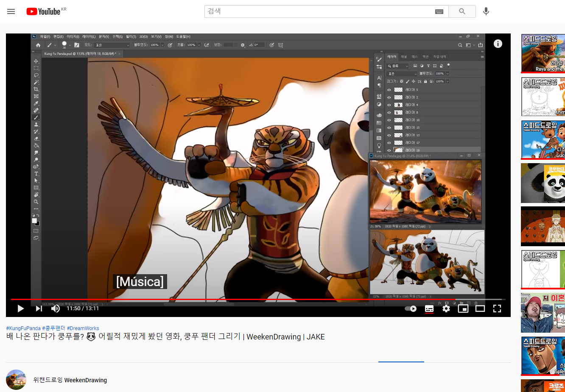Open the on-screen keyboard in the search box

pos(439,11)
